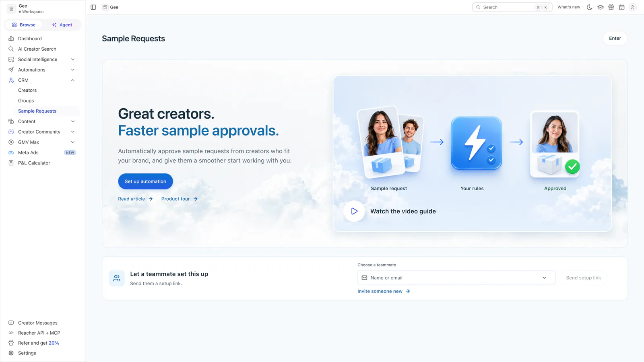Image resolution: width=644 pixels, height=362 pixels.
Task: Open Creators under CRM
Action: point(27,90)
